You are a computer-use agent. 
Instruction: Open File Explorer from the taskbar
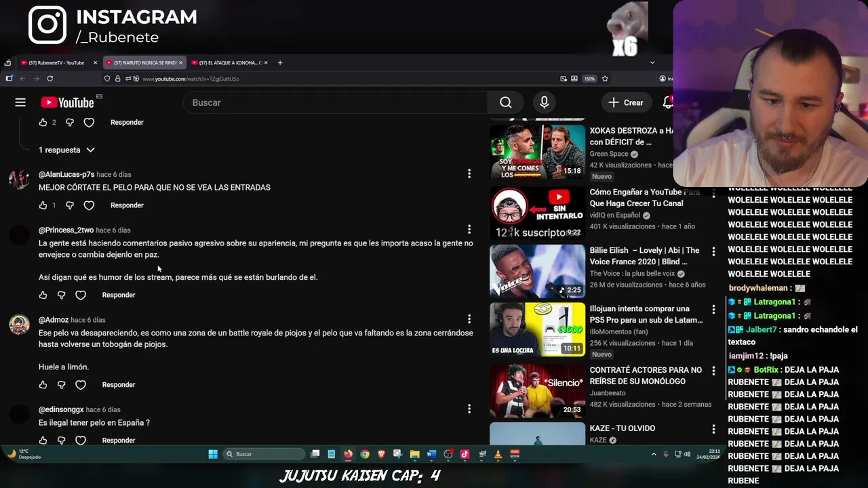click(414, 454)
